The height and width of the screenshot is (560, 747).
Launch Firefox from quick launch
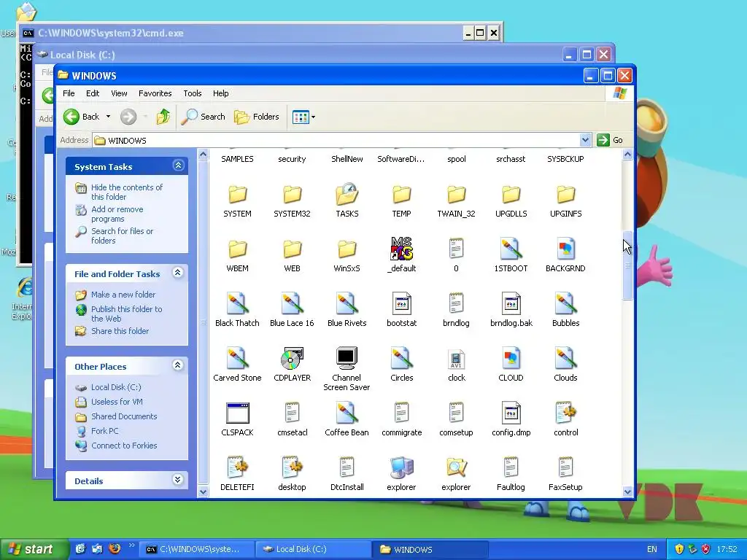115,548
